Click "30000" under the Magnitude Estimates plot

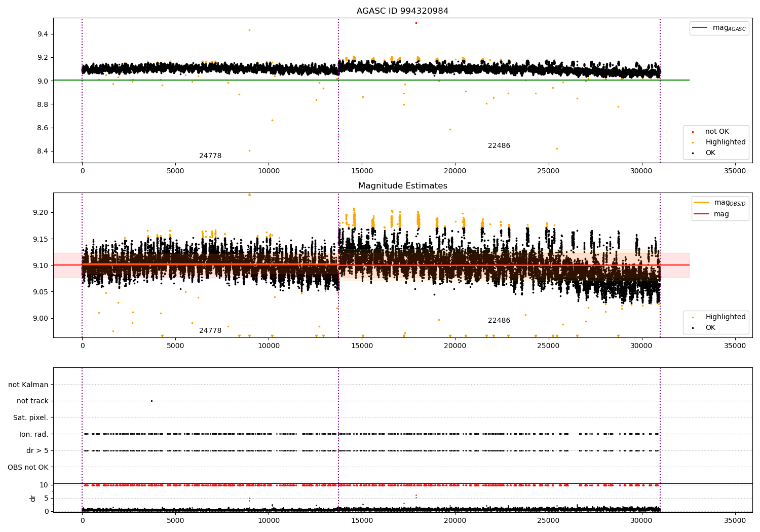tap(641, 346)
